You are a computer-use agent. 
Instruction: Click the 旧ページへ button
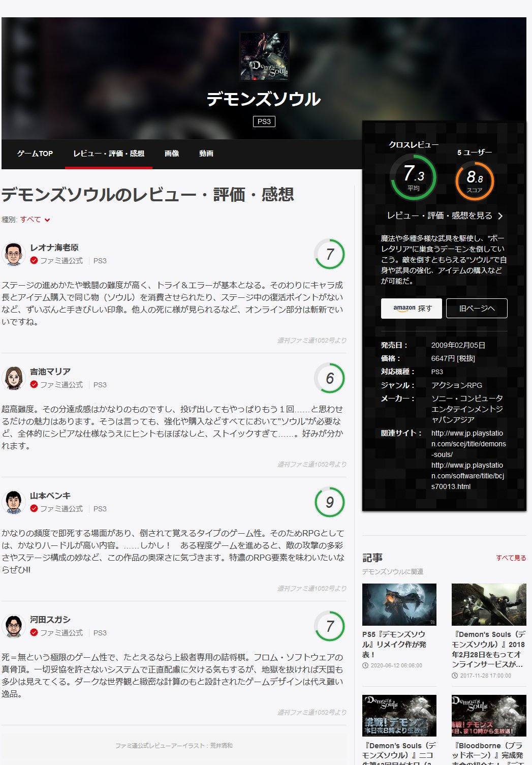click(x=477, y=308)
